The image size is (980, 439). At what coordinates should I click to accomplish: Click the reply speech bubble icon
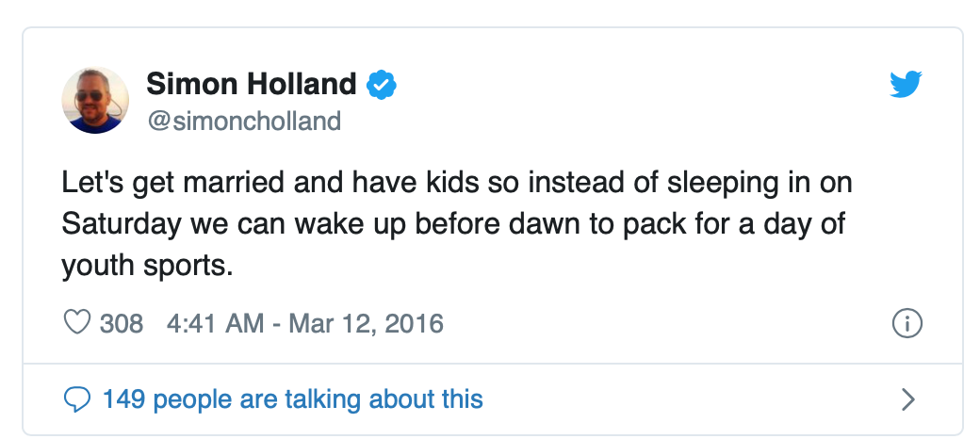click(x=76, y=399)
